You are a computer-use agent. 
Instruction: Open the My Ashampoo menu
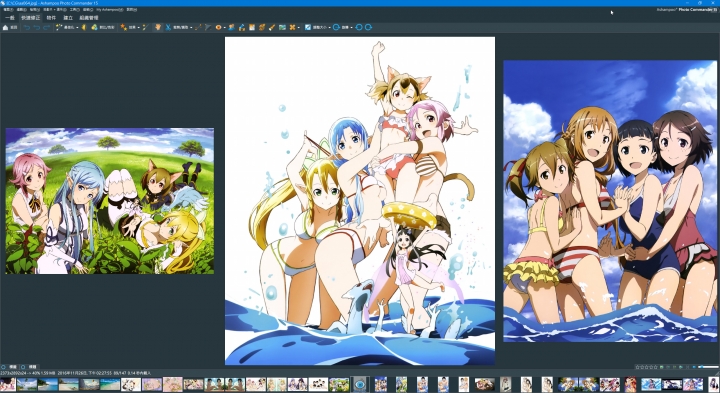coord(110,10)
